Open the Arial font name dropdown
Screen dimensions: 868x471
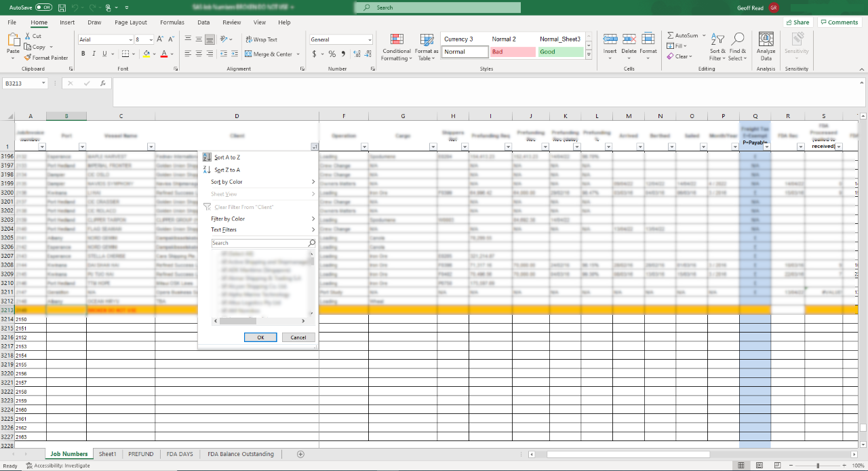(130, 39)
